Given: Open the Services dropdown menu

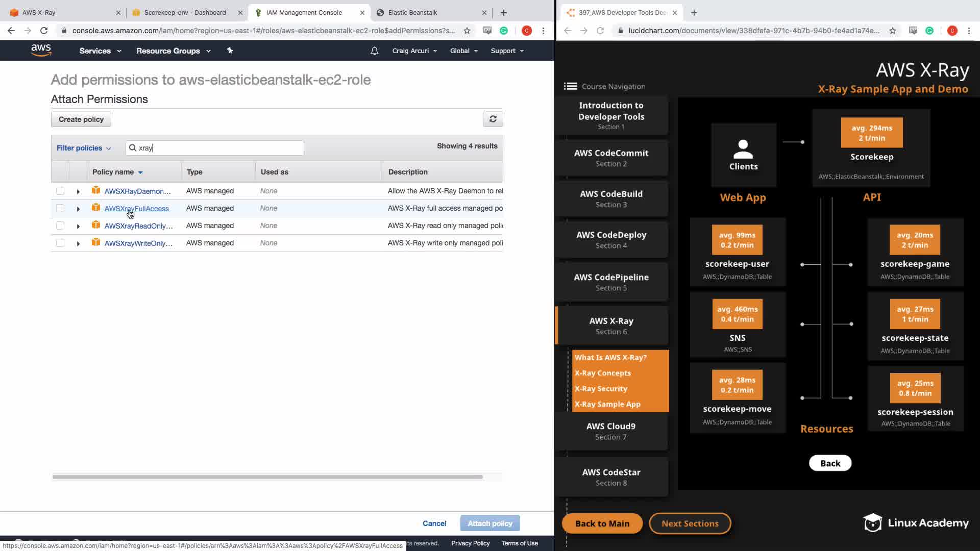Looking at the screenshot, I should click(100, 51).
